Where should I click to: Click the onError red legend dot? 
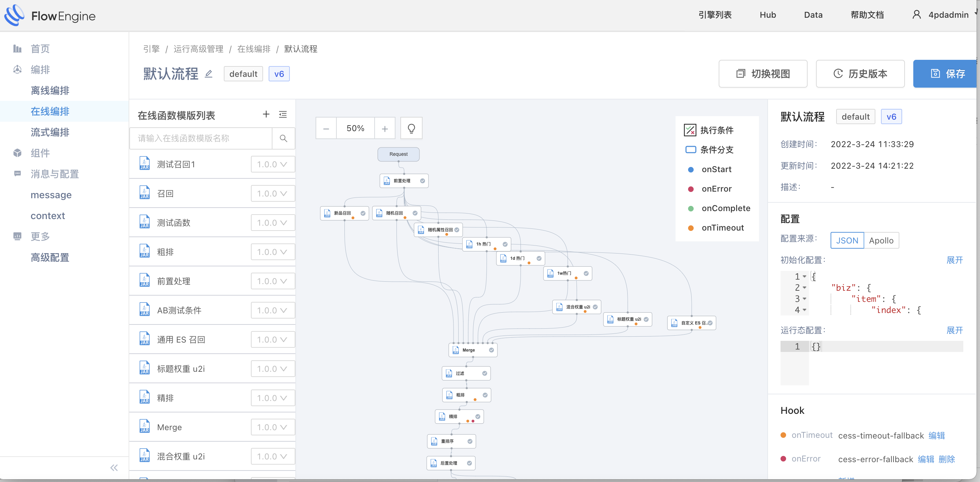pos(691,189)
